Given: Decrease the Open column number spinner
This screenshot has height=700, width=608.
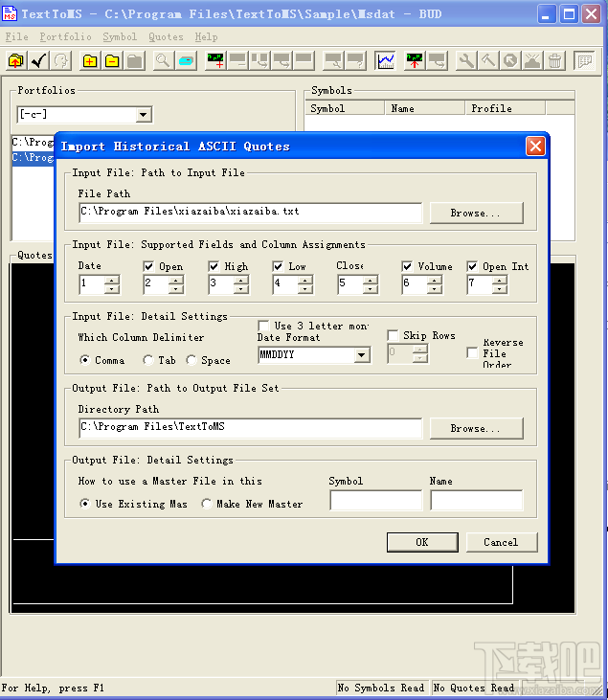Looking at the screenshot, I should click(176, 289).
